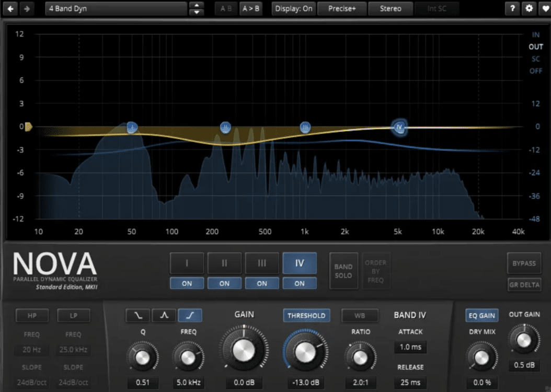Enable BAND SOLO
This screenshot has height=392, width=551.
click(343, 271)
